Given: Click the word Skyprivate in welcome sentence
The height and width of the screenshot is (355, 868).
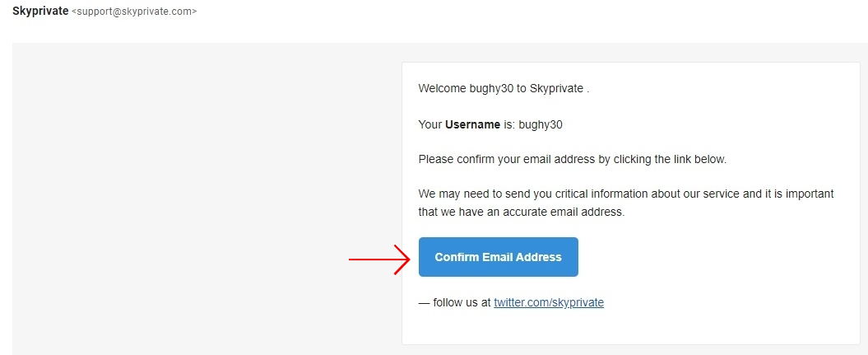Looking at the screenshot, I should tap(556, 89).
